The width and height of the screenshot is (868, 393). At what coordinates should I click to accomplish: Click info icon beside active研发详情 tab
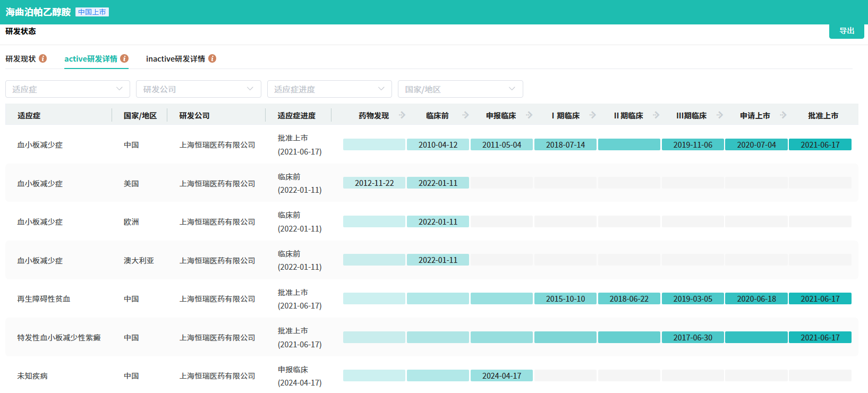[x=124, y=58]
